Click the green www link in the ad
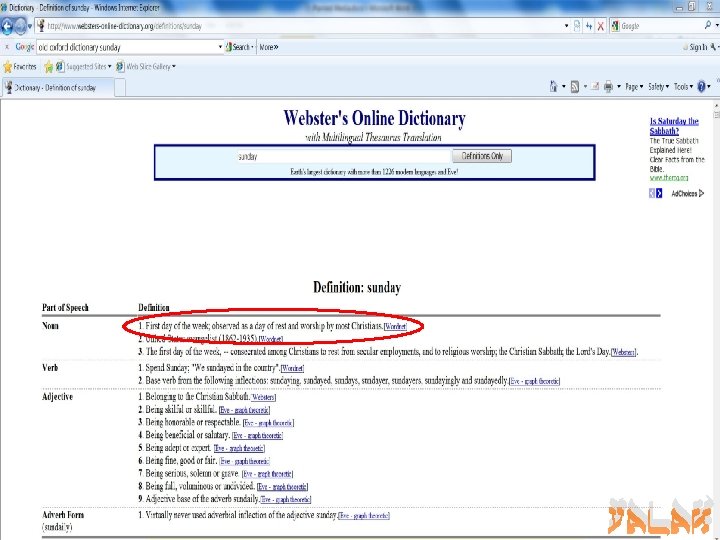This screenshot has width=720, height=540. (669, 178)
